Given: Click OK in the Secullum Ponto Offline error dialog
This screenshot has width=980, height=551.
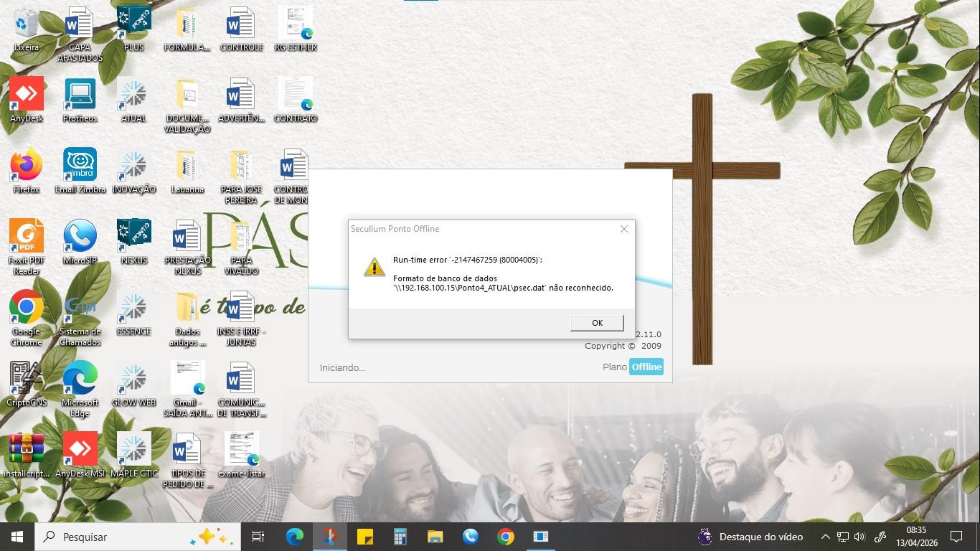Looking at the screenshot, I should [x=597, y=323].
